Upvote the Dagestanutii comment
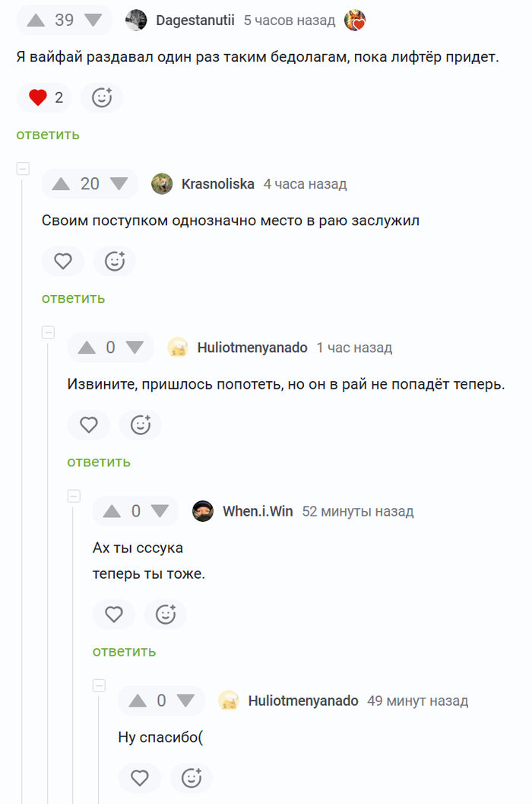 (x=36, y=21)
